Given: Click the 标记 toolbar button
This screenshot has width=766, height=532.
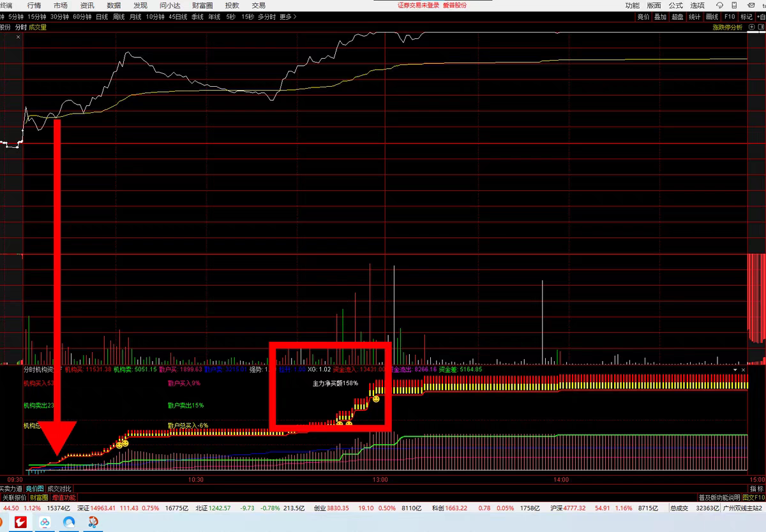Looking at the screenshot, I should pyautogui.click(x=746, y=17).
